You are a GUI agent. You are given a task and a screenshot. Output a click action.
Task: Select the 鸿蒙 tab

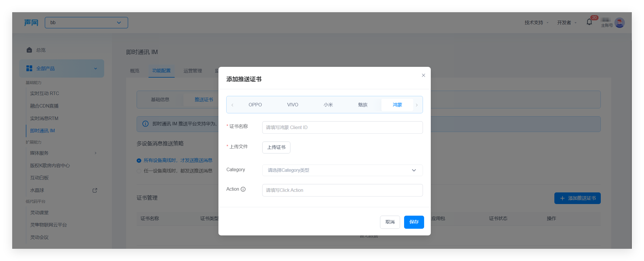pos(397,105)
